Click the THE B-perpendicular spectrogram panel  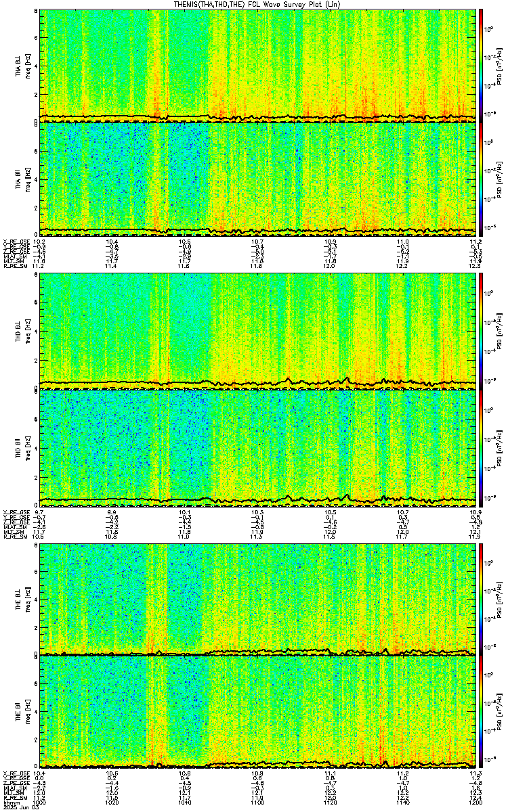(x=259, y=599)
